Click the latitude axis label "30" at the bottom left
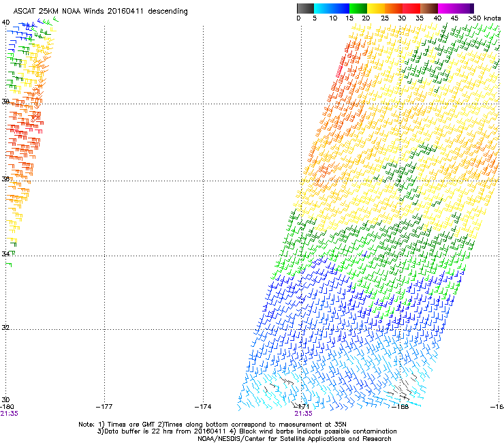This screenshot has width=504, height=443. point(5,400)
